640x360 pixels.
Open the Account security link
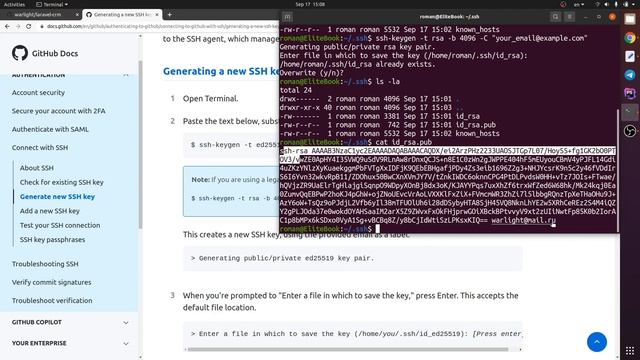[38, 93]
